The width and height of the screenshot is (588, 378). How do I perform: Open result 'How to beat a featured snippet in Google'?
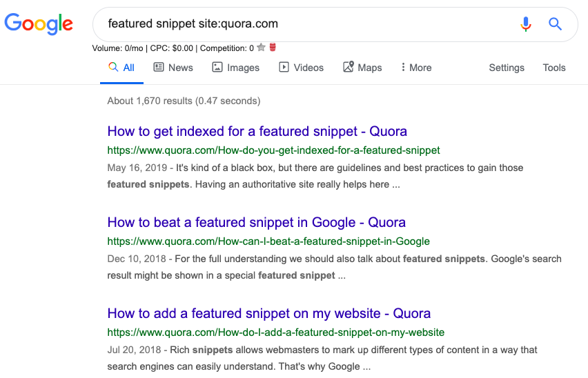point(257,223)
